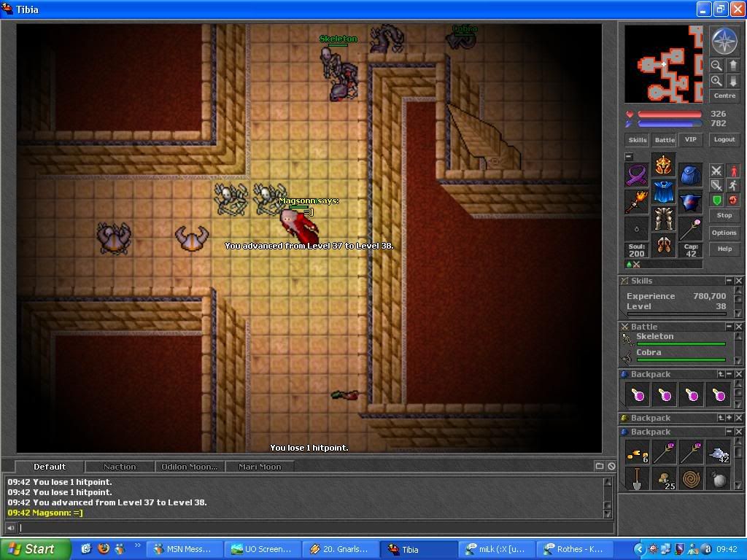Screen dimensions: 747x560
Task: Close the Skills panel
Action: (x=738, y=281)
